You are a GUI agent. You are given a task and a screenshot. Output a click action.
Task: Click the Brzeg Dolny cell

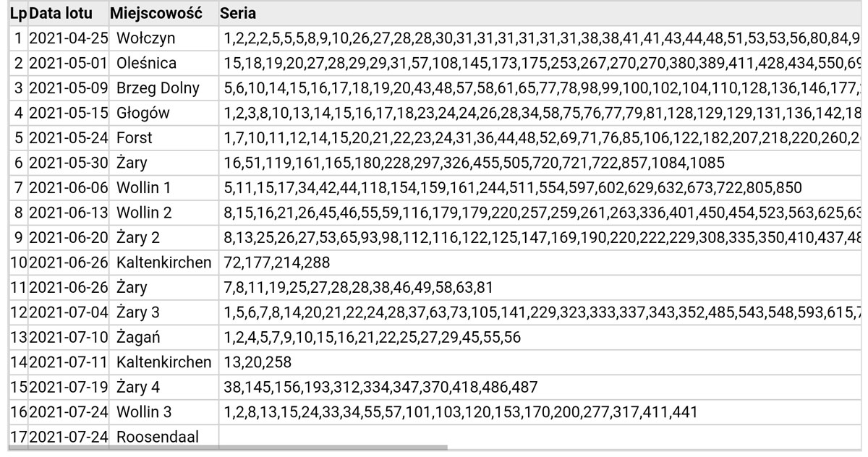click(158, 88)
